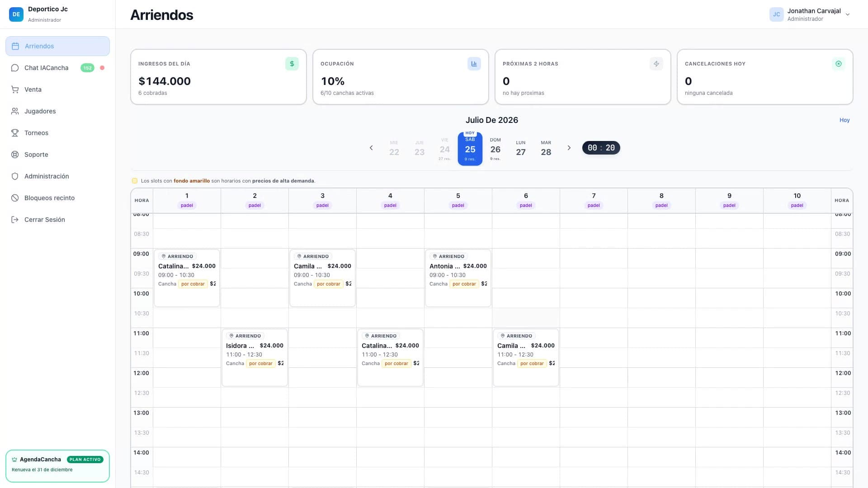Click the green 152 unread badge
This screenshot has width=868, height=488.
tap(87, 68)
